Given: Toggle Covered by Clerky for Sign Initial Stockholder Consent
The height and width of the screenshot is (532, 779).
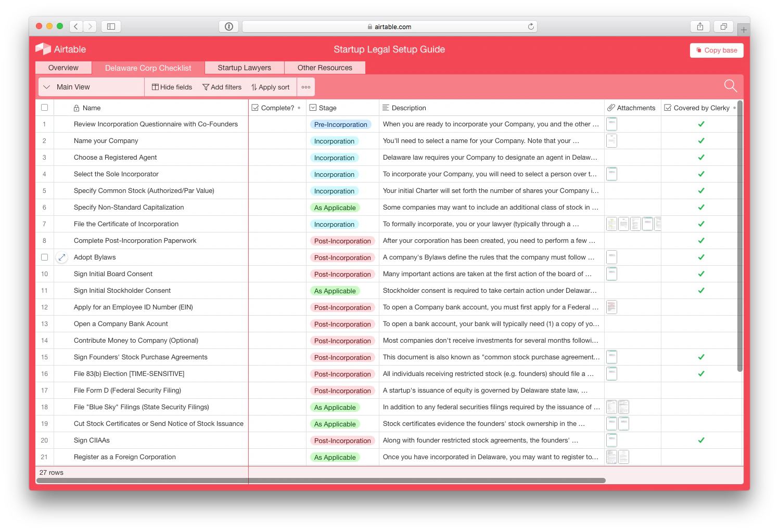Looking at the screenshot, I should point(701,290).
